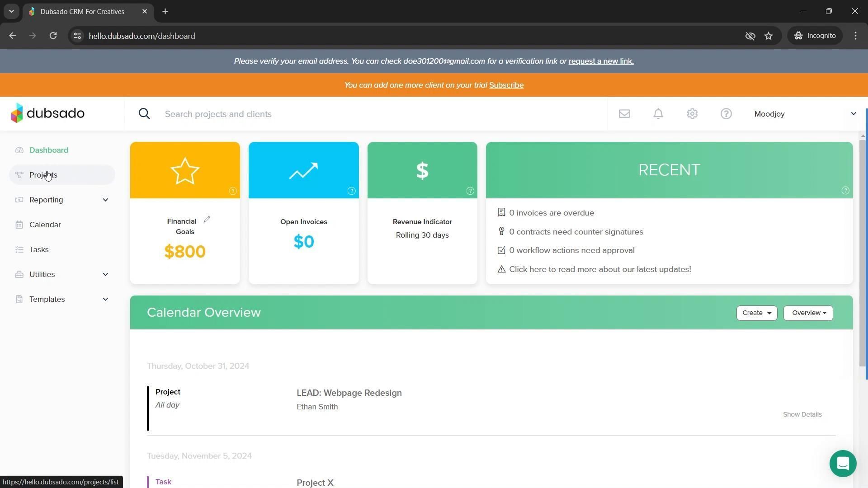Viewport: 868px width, 488px height.
Task: Open Calendar from sidebar
Action: pyautogui.click(x=45, y=225)
